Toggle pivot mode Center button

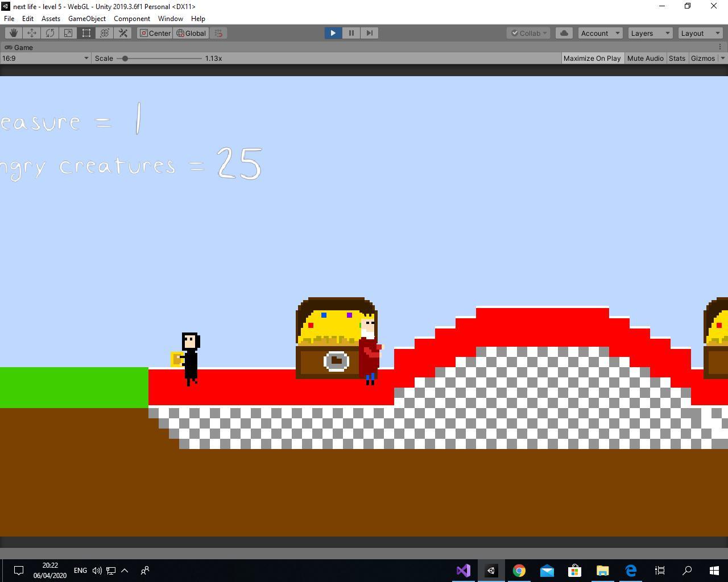coord(155,33)
